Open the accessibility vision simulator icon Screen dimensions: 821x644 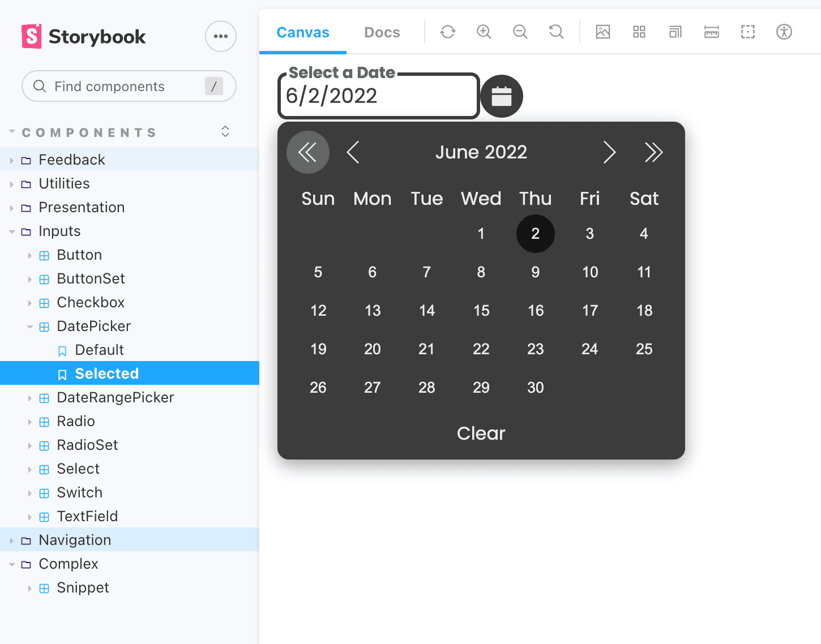pos(784,32)
